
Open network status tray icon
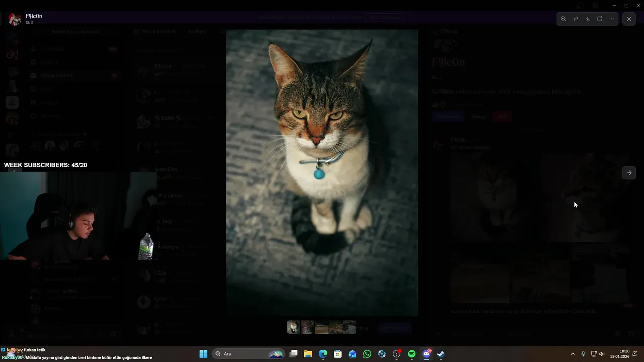pyautogui.click(x=594, y=354)
